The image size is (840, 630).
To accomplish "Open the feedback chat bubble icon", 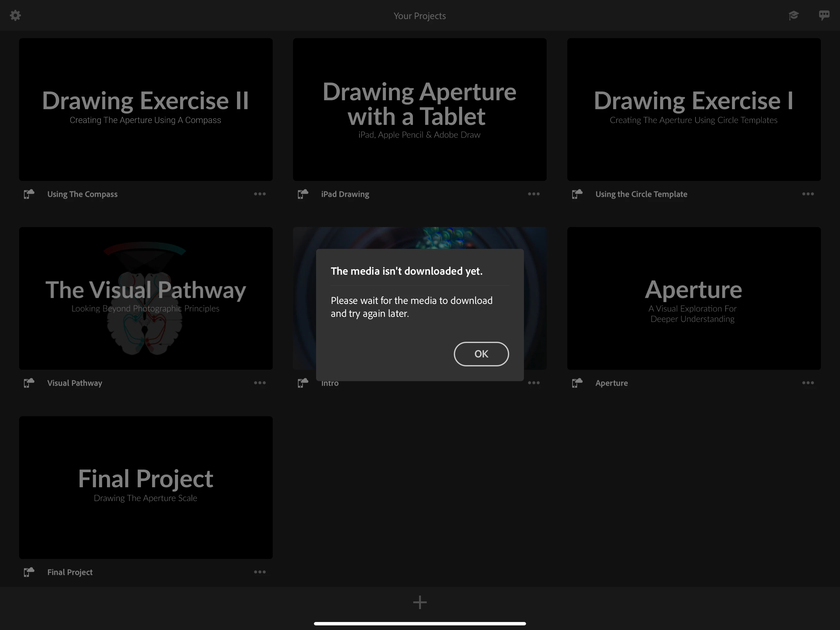I will pos(824,16).
